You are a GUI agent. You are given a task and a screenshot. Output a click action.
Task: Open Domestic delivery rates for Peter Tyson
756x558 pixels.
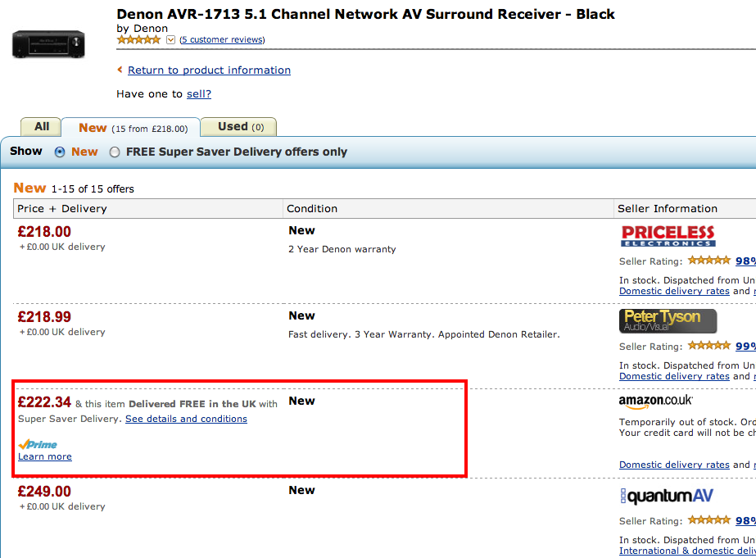point(674,376)
